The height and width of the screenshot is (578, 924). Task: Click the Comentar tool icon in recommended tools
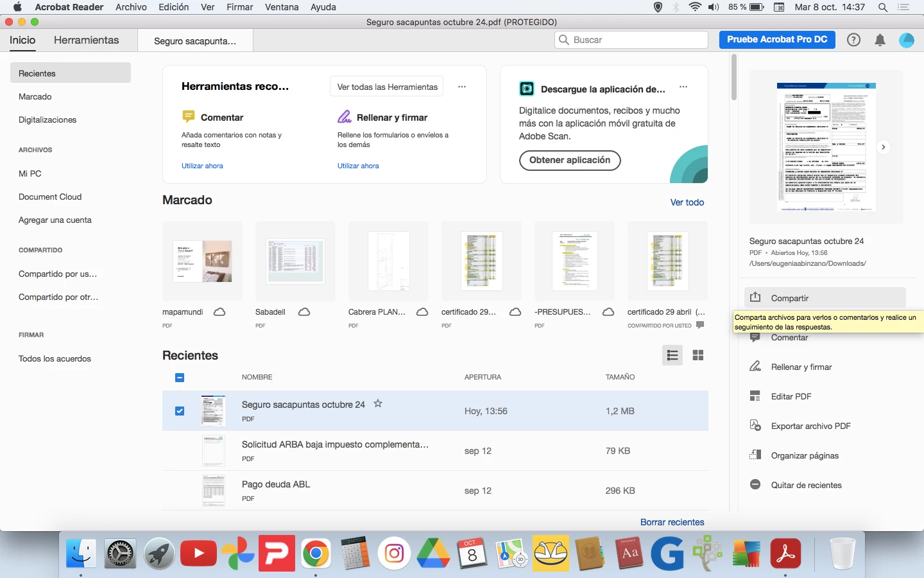tap(188, 117)
